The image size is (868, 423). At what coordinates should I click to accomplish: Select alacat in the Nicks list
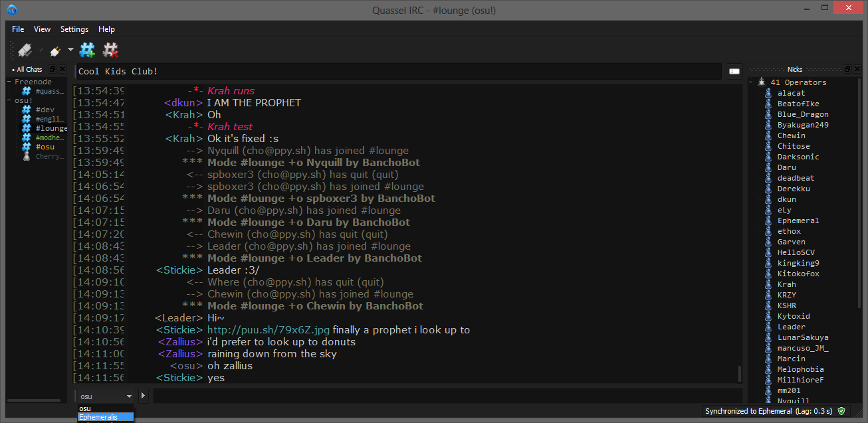791,93
